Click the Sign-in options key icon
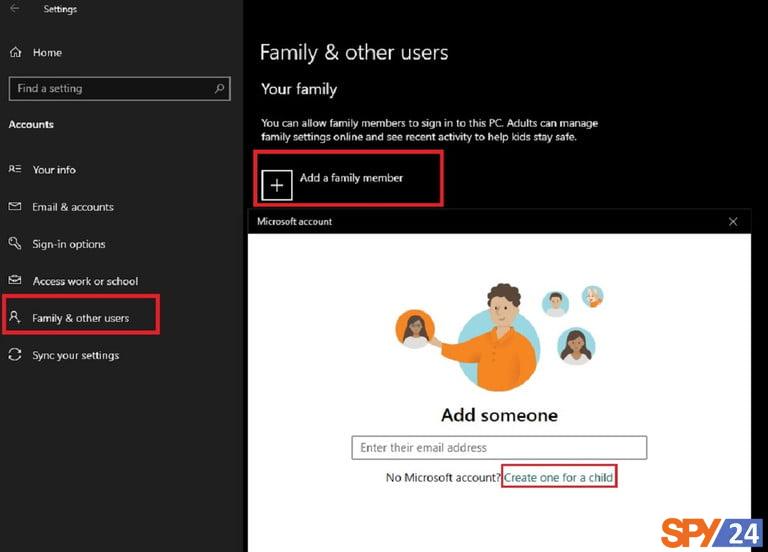Screen dimensions: 768x552 15,243
